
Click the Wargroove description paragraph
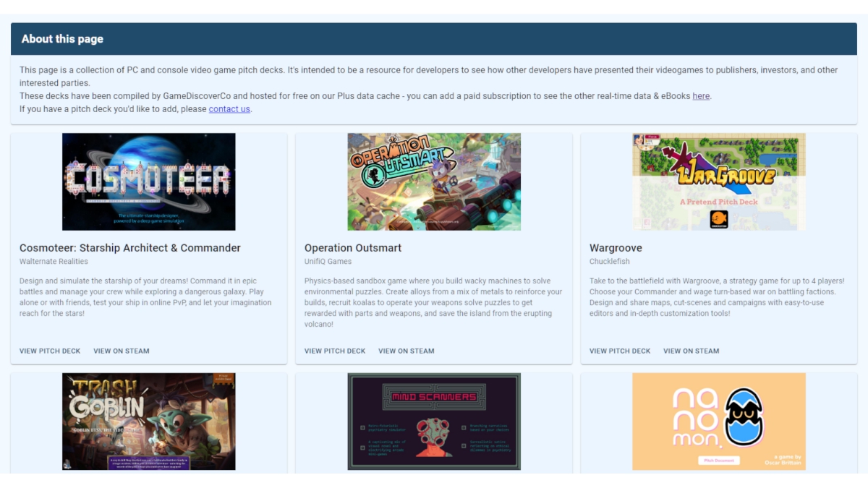pos(717,297)
